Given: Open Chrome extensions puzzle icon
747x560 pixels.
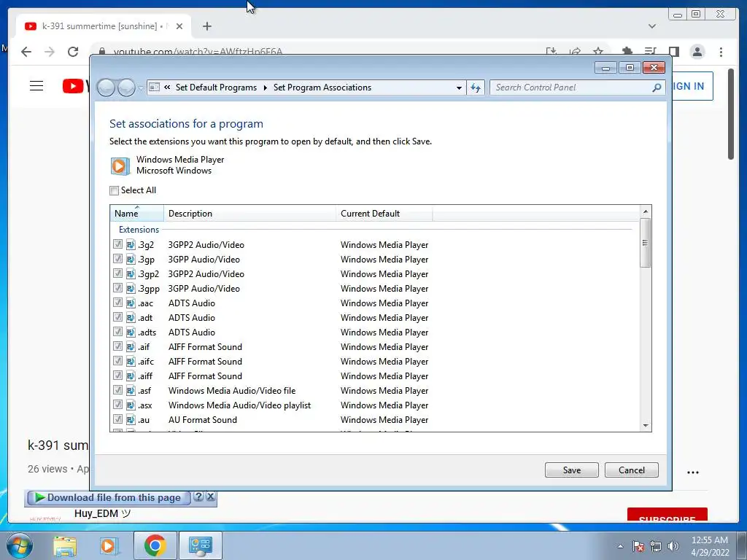Looking at the screenshot, I should [627, 50].
